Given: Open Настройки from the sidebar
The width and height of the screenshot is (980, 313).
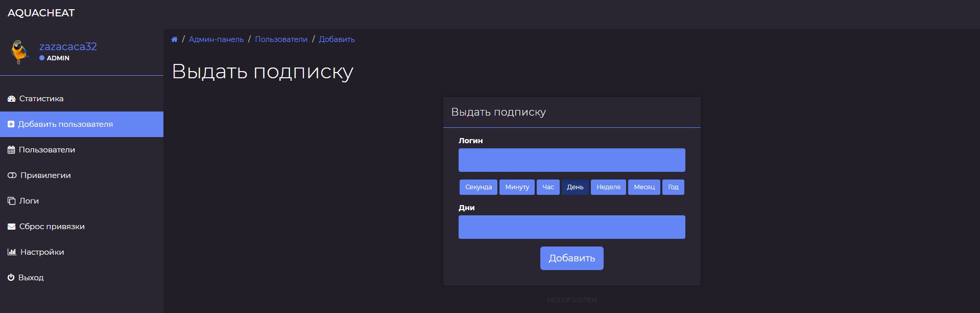Looking at the screenshot, I should point(42,252).
